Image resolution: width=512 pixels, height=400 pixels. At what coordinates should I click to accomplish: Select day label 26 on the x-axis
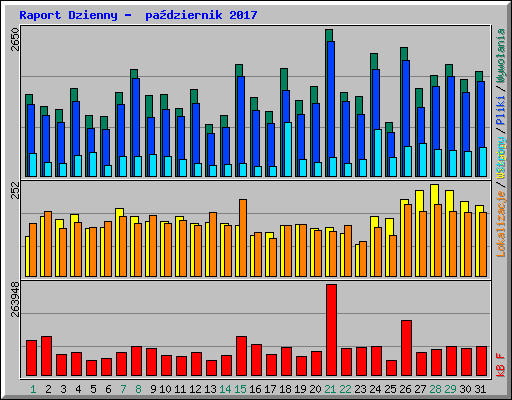(405, 389)
